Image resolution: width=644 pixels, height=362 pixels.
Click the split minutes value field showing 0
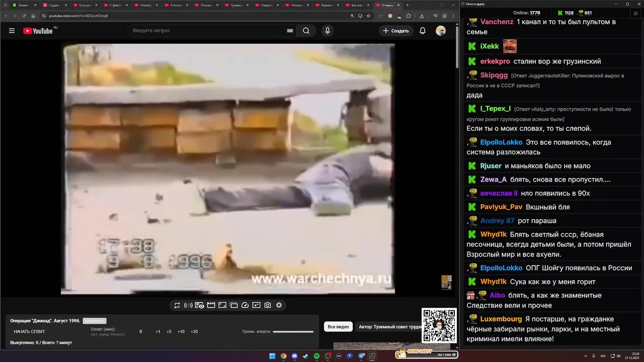[x=141, y=332]
